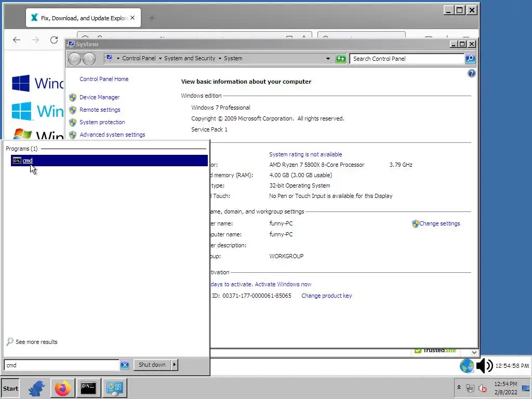Screen dimensions: 532x399
Task: Open the cmd program result
Action: (109, 161)
